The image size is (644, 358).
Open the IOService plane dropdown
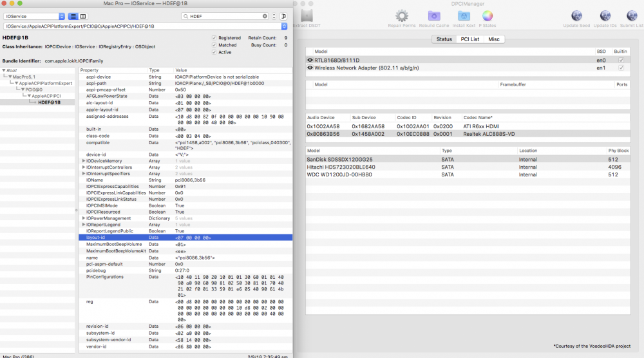[x=35, y=17]
